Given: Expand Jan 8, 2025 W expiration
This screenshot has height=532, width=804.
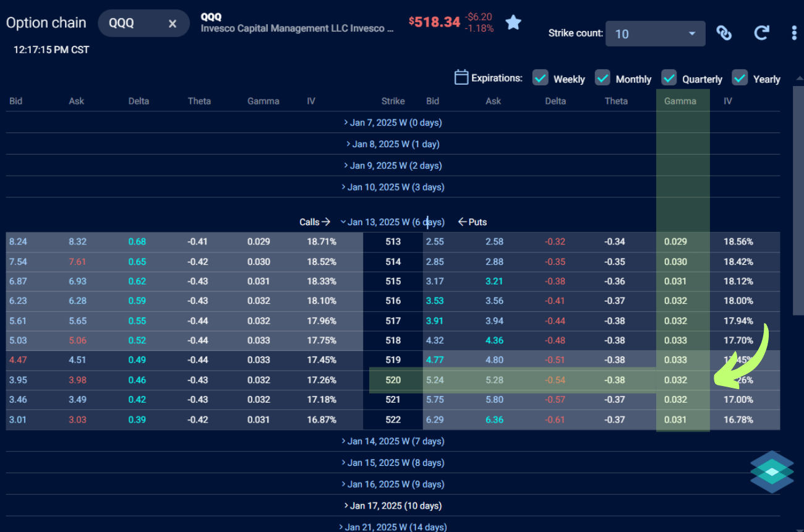Looking at the screenshot, I should (x=393, y=144).
